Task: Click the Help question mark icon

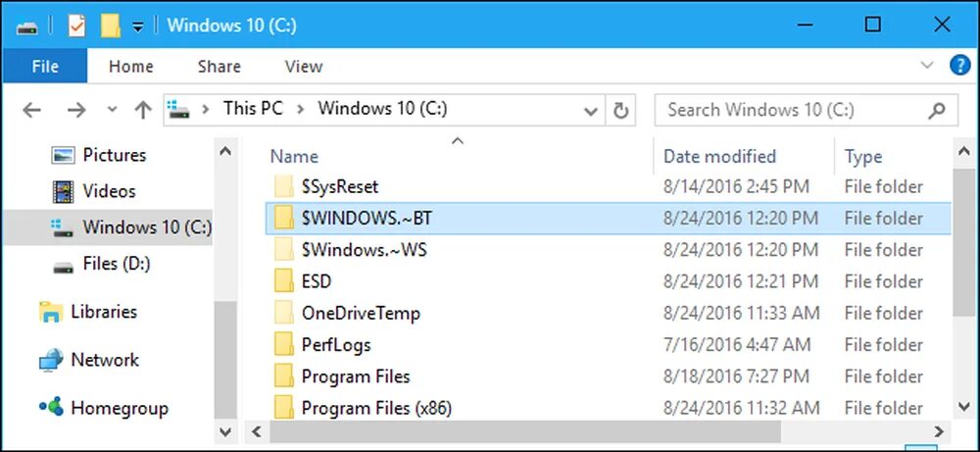Action: [x=959, y=66]
